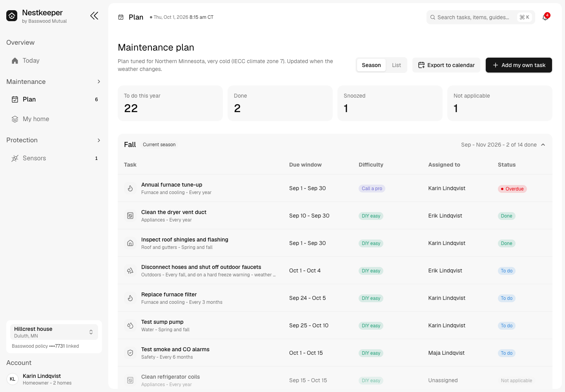Click 'Disconnect hoses and shut off outdoor faucets'

pyautogui.click(x=201, y=267)
